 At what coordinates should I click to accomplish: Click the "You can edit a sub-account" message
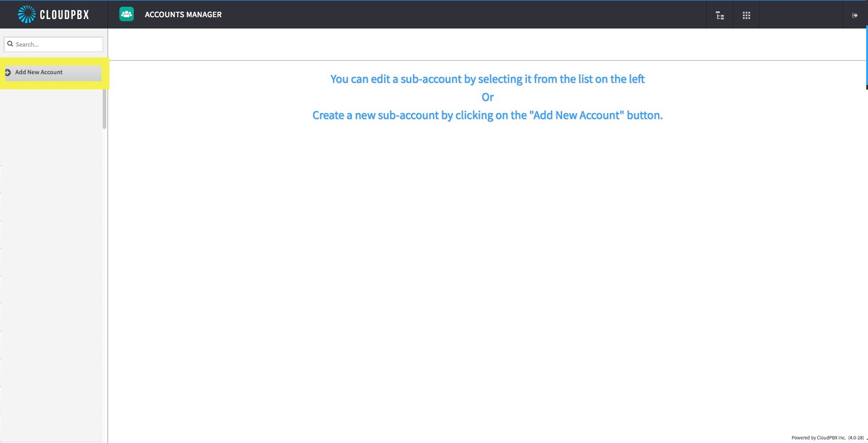(487, 79)
